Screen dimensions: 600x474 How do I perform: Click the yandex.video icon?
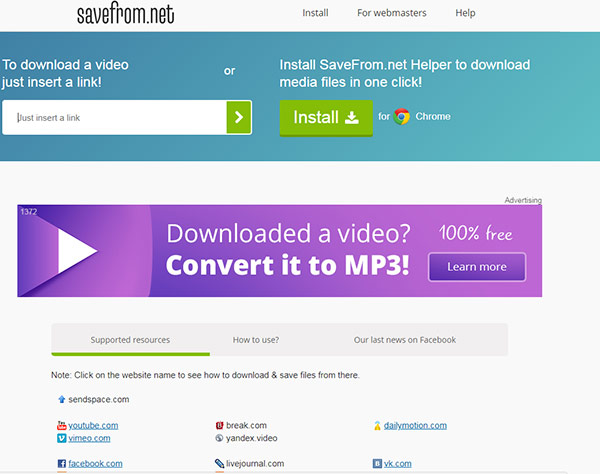click(x=219, y=438)
